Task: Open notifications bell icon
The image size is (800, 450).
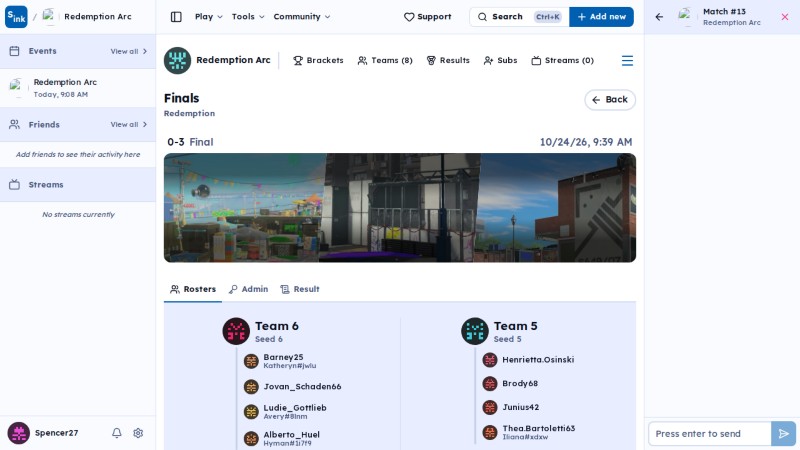Action: [117, 433]
